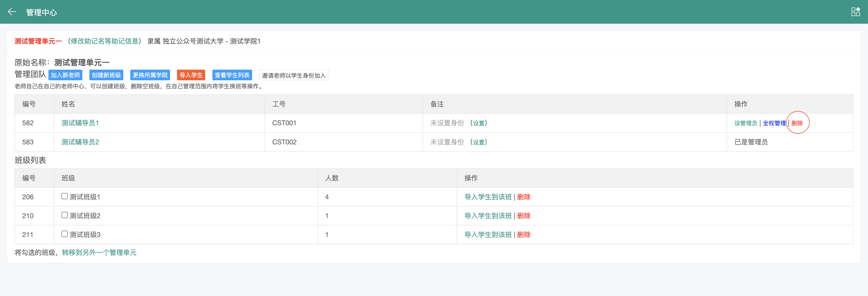Click the 创建新班级 button
This screenshot has height=296, width=868.
[x=107, y=75]
